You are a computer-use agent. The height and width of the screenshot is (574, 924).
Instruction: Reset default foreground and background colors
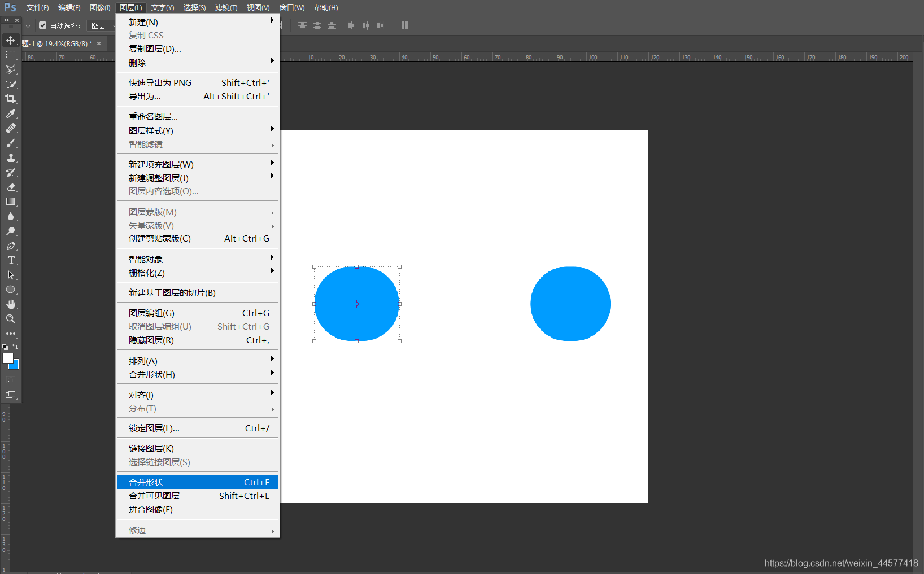(x=5, y=347)
